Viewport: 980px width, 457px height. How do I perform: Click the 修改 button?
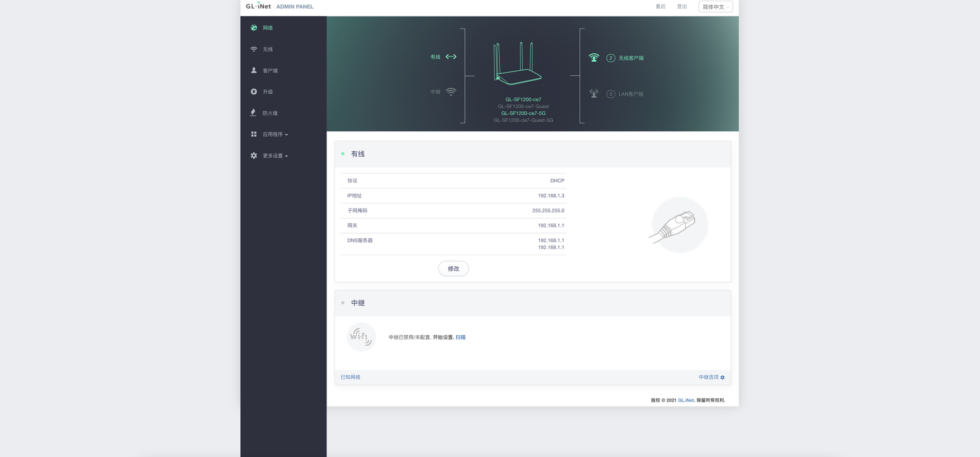click(x=453, y=268)
